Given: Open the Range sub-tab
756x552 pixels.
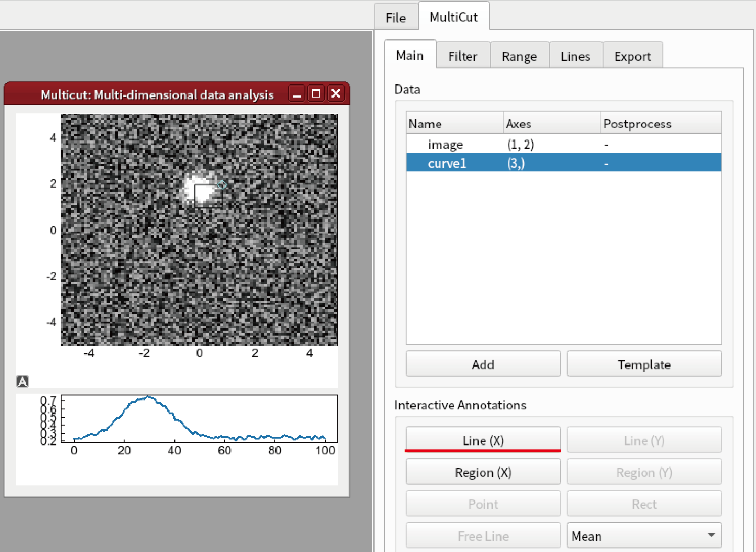Looking at the screenshot, I should coord(519,56).
